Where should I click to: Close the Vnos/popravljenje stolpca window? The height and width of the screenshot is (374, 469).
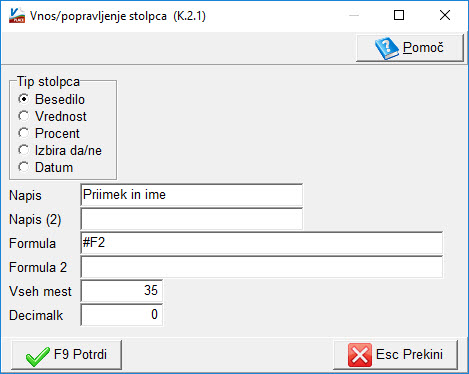coord(445,15)
